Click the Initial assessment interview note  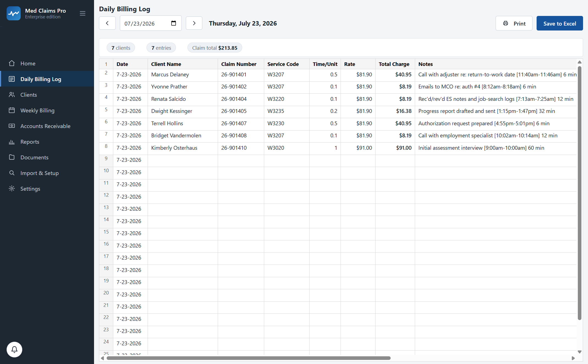click(496, 148)
